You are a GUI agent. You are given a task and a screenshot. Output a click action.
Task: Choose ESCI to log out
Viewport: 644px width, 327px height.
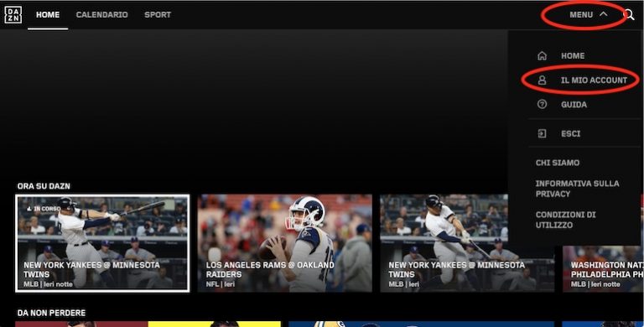pos(570,133)
